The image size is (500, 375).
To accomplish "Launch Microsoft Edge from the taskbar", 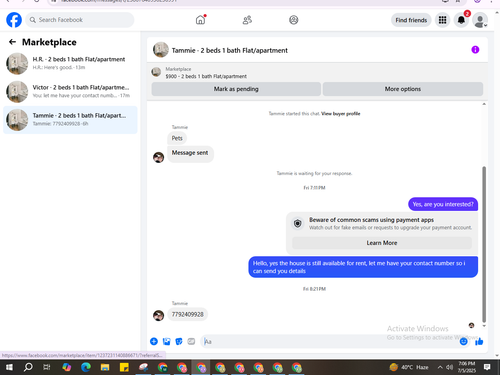I will (x=86, y=367).
